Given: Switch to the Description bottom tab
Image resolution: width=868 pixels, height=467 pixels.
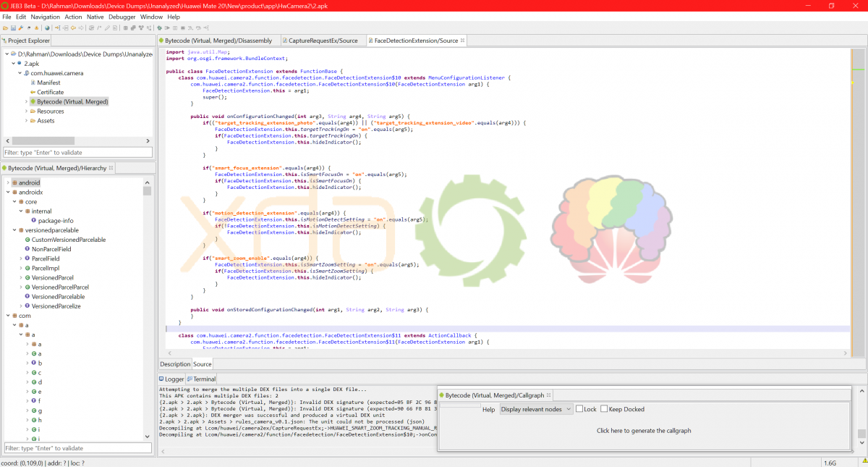Looking at the screenshot, I should point(175,364).
